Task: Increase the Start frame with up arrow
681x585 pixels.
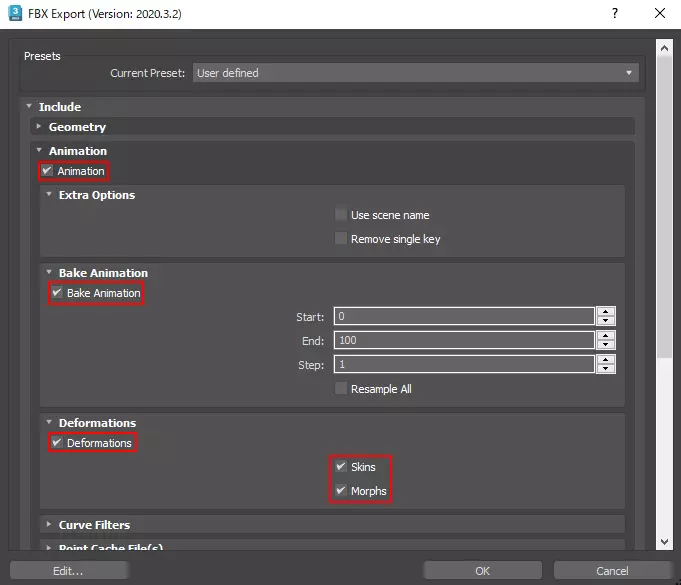Action: click(605, 311)
